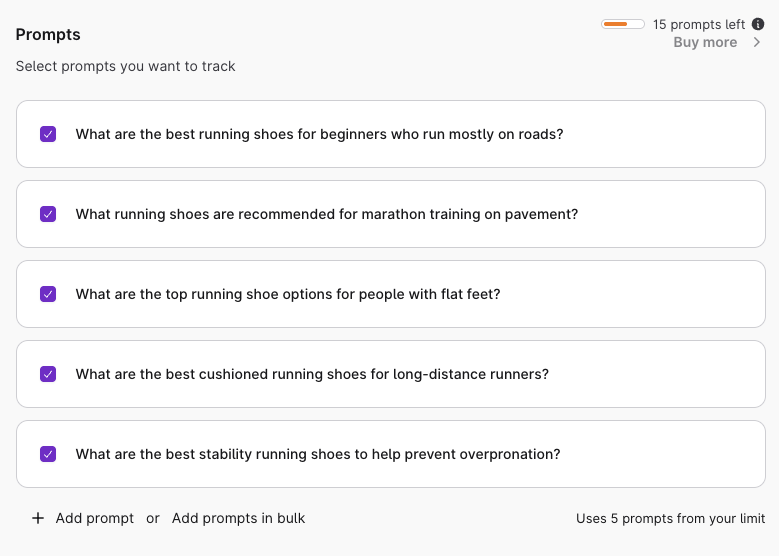Choose Add prompts in bulk
Image resolution: width=779 pixels, height=556 pixels.
[x=238, y=518]
